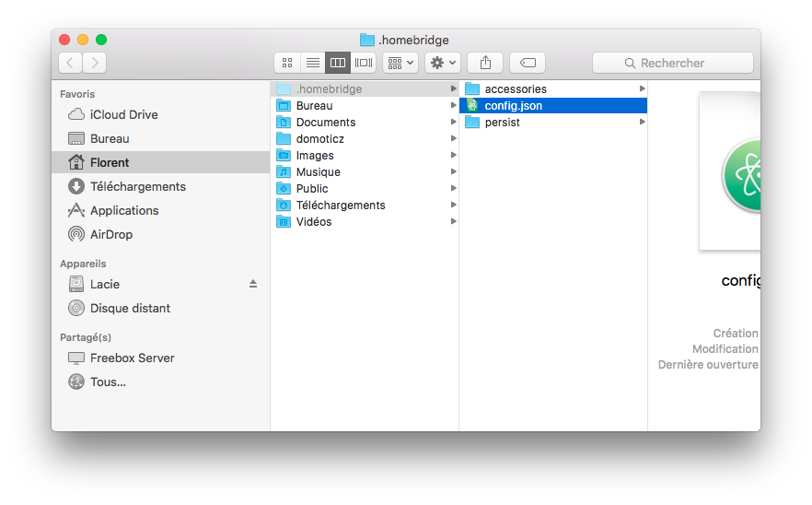The image size is (812, 505).
Task: Switch to icon view mode
Action: click(x=287, y=63)
